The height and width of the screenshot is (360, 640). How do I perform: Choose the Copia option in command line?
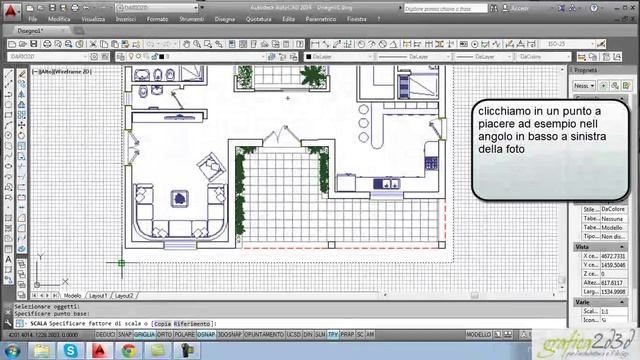163,324
